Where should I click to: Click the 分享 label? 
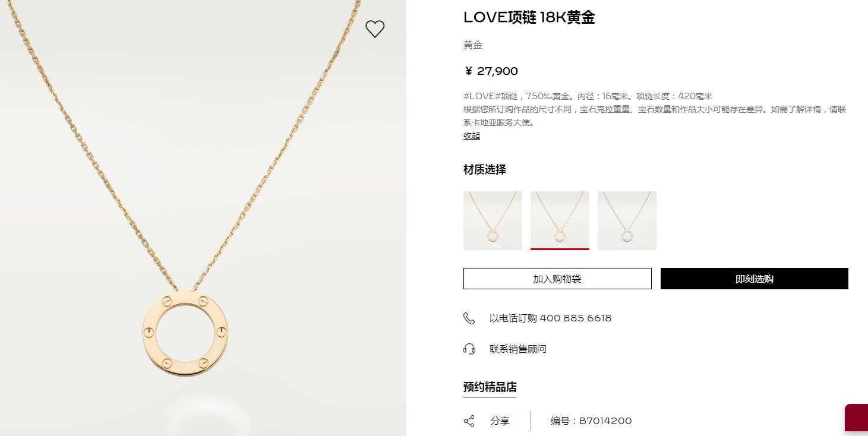coord(500,421)
